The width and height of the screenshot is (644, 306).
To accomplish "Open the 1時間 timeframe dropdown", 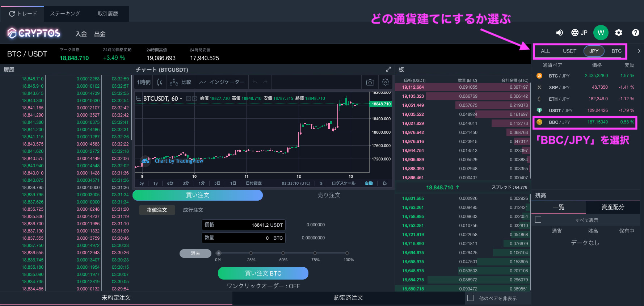I will pyautogui.click(x=144, y=83).
